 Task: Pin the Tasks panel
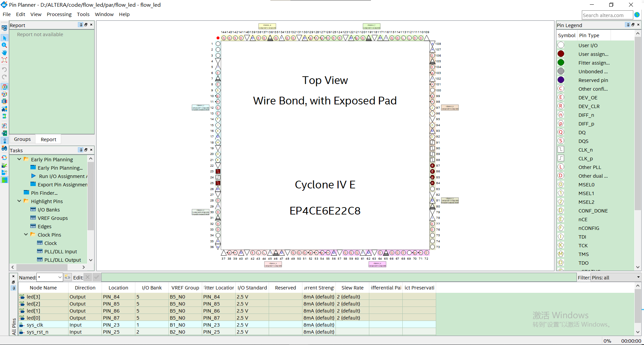coord(81,150)
